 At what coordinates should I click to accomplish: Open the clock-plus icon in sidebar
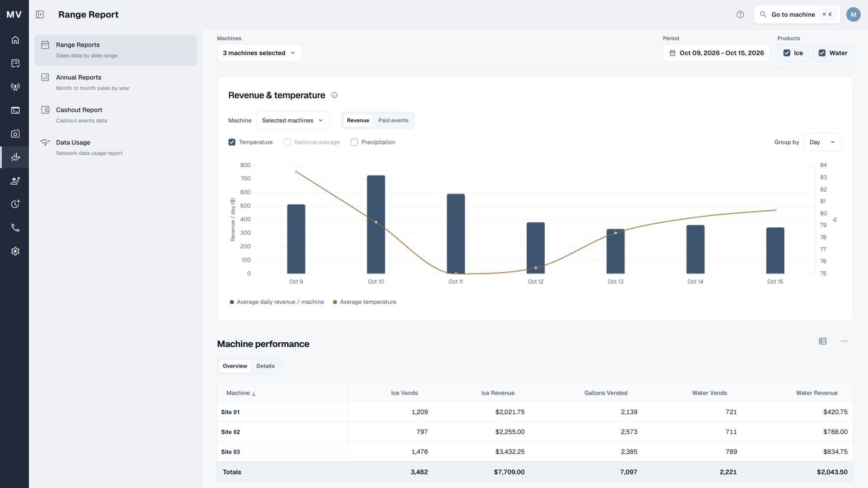pyautogui.click(x=15, y=204)
